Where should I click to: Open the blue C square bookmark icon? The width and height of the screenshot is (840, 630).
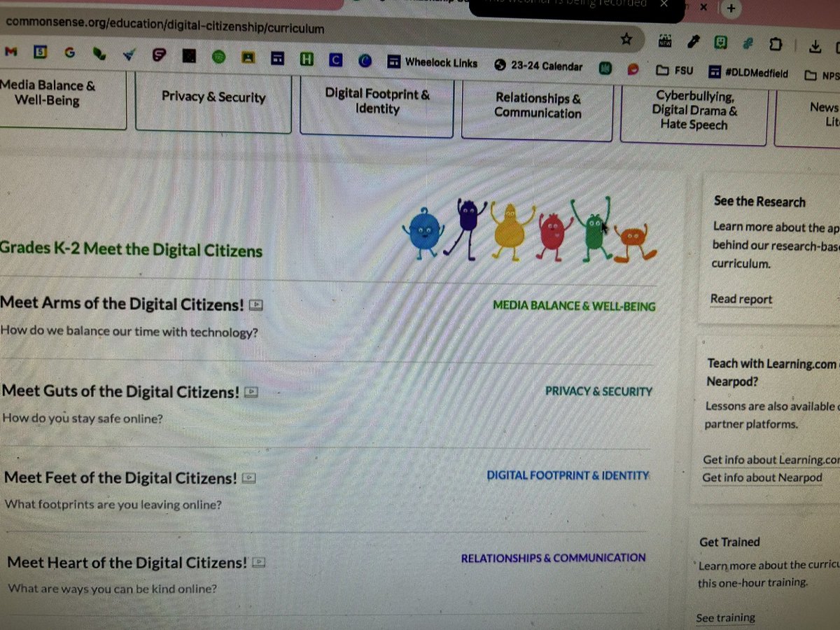click(x=335, y=60)
